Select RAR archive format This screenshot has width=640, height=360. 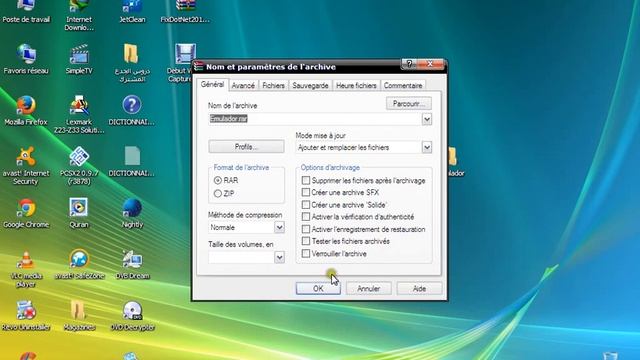coord(218,180)
